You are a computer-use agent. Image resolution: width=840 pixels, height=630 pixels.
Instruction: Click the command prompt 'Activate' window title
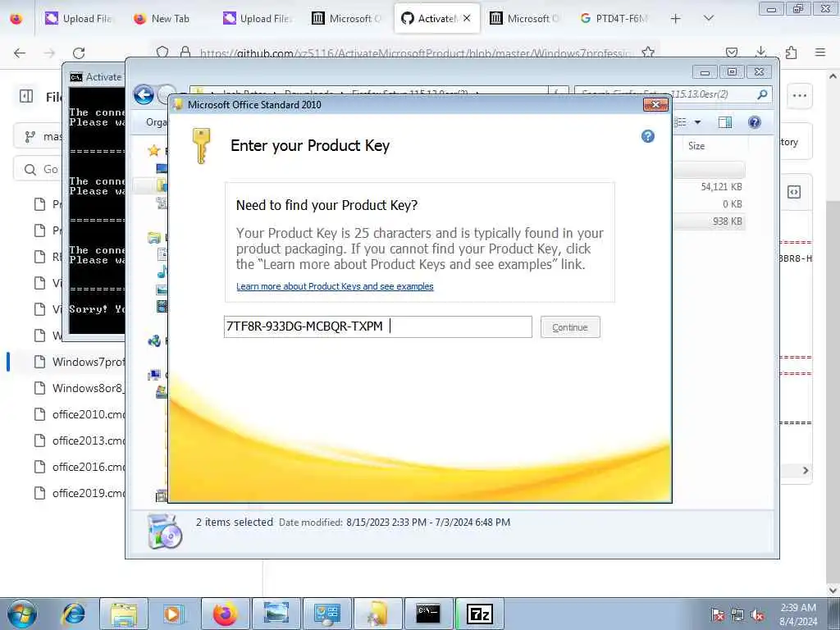pyautogui.click(x=103, y=76)
